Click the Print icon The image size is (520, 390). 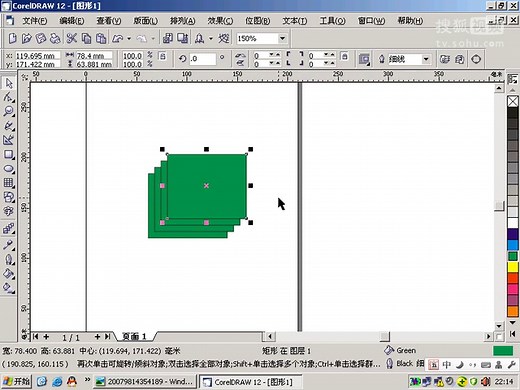[55, 38]
